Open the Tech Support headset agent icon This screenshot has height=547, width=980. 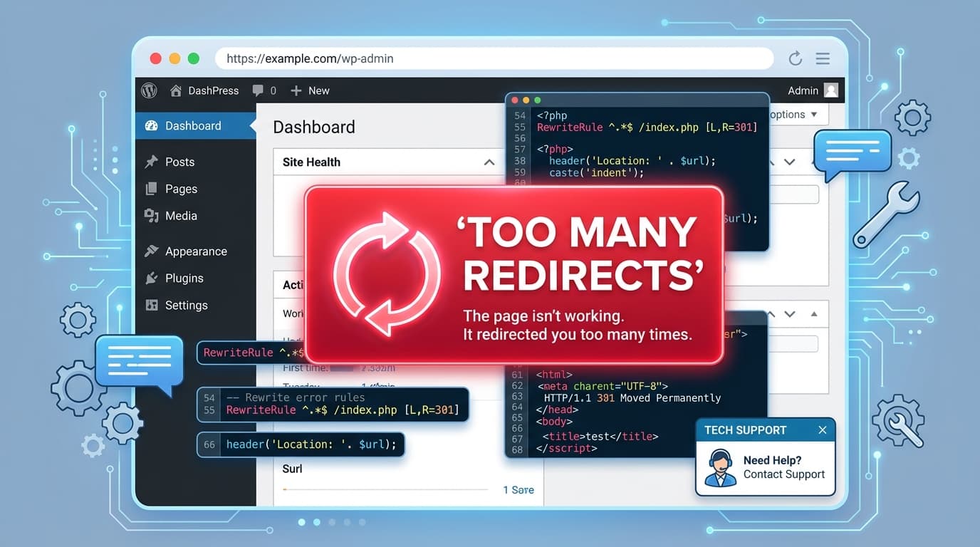coord(720,467)
